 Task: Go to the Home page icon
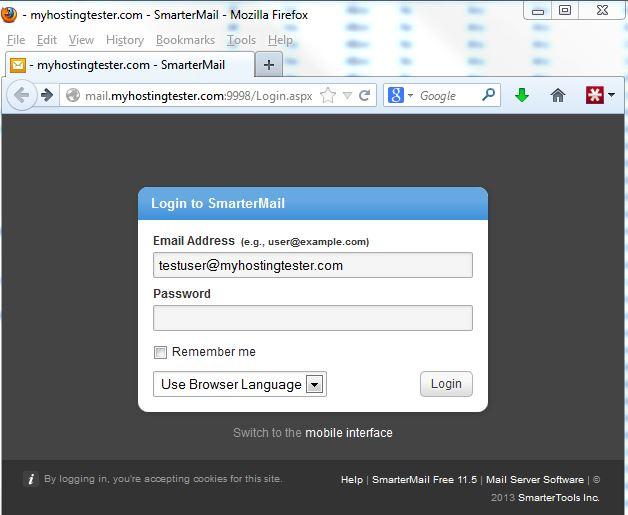pyautogui.click(x=558, y=95)
